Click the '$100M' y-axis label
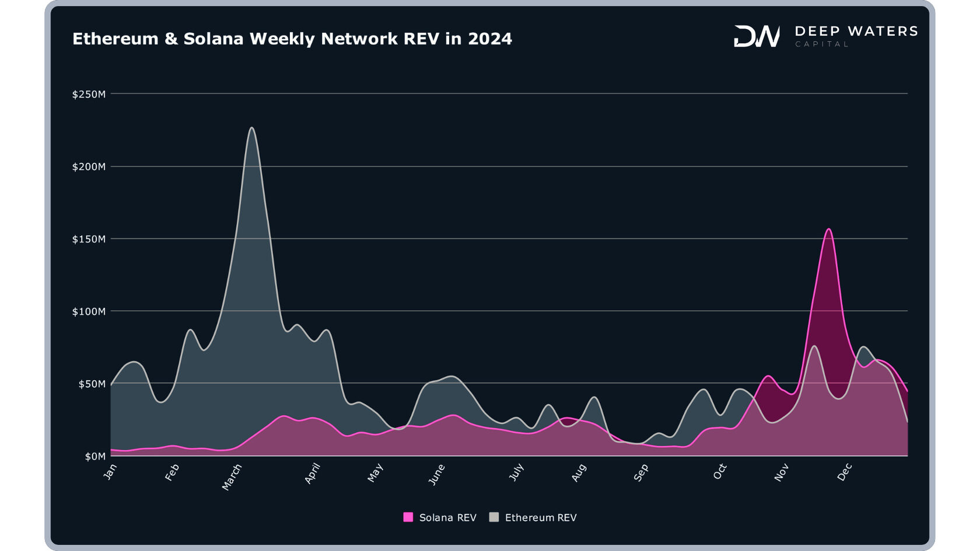Image resolution: width=980 pixels, height=551 pixels. pos(89,311)
